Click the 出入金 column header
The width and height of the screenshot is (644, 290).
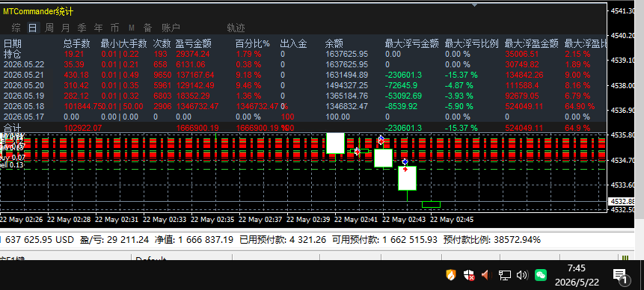[x=294, y=43]
